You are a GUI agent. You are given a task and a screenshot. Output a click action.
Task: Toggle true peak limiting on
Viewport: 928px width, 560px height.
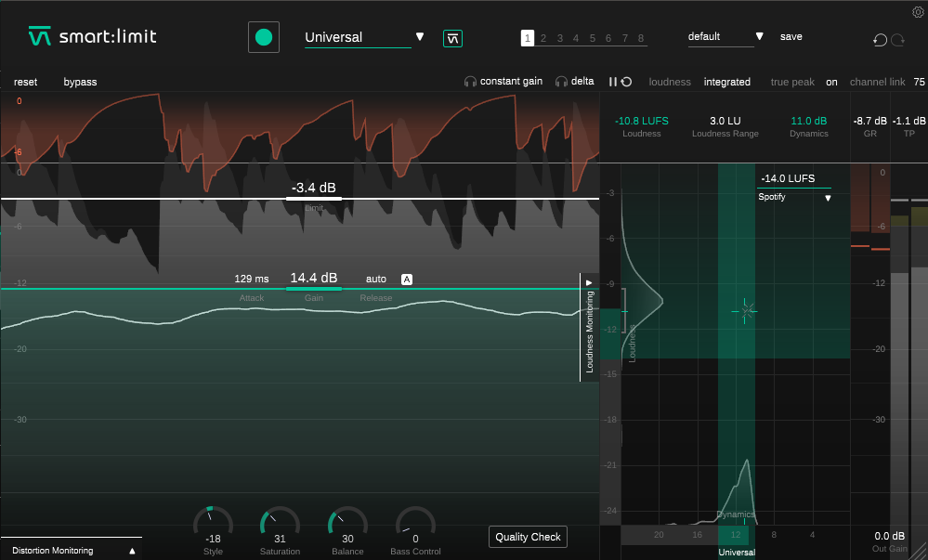pyautogui.click(x=831, y=82)
